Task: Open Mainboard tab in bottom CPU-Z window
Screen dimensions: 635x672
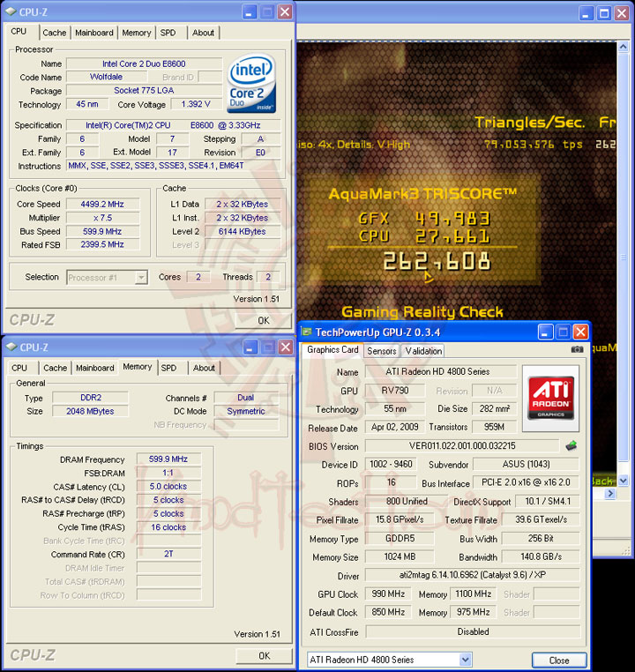Action: click(95, 368)
